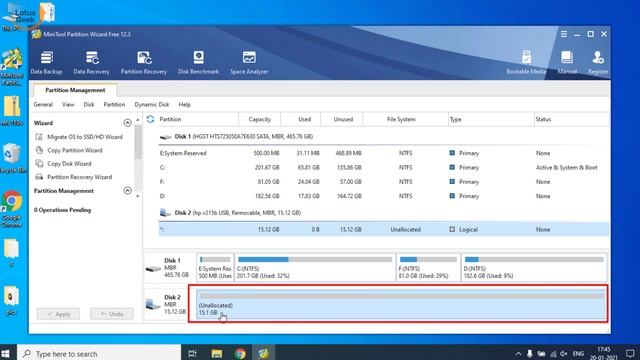
Task: Select the C:(NTFS) block in the disk map
Action: tap(315, 268)
